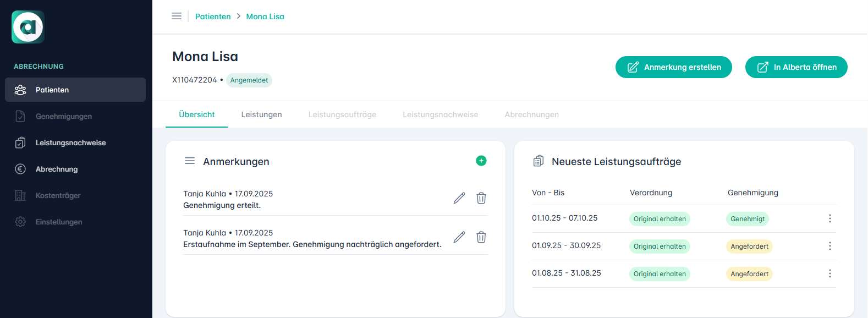Viewport: 868px width, 318px height.
Task: Go to Abrechnung in the sidebar
Action: pyautogui.click(x=56, y=169)
